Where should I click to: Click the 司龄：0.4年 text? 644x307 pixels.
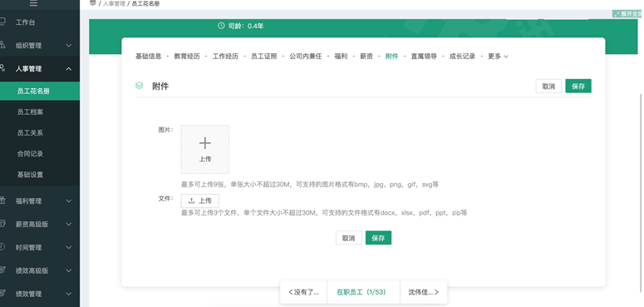(246, 26)
